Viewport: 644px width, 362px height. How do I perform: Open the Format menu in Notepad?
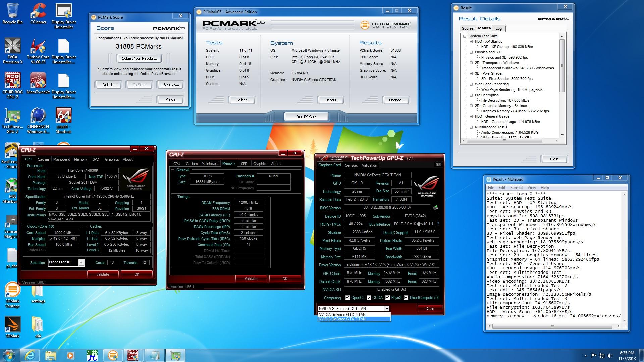point(516,188)
